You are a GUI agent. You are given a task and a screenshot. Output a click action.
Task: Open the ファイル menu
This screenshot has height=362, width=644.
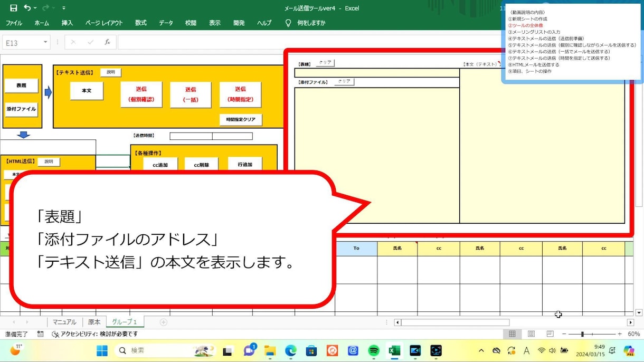14,23
